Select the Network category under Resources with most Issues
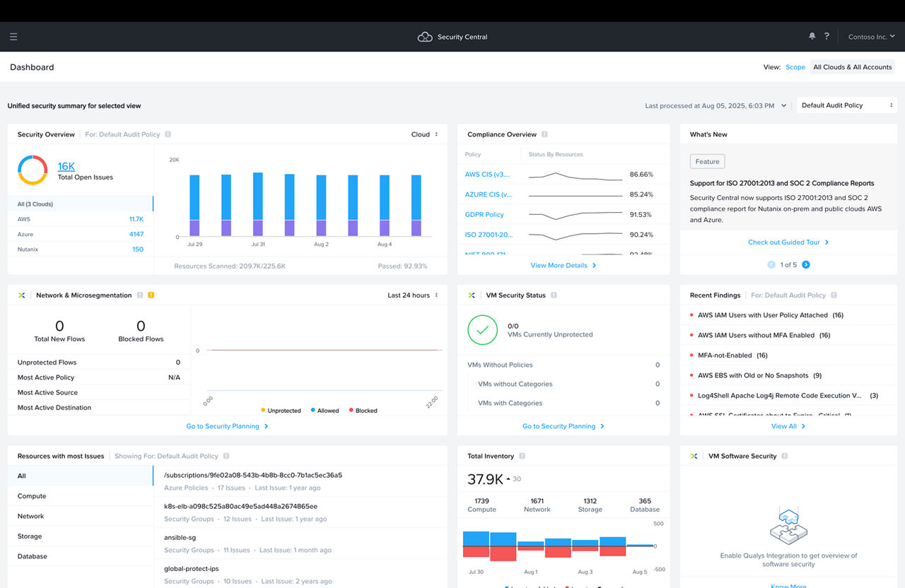The height and width of the screenshot is (588, 905). click(x=30, y=516)
